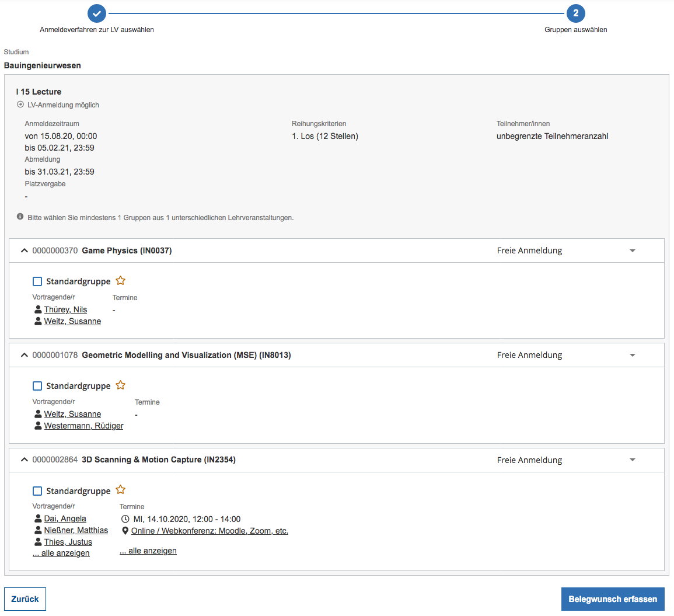This screenshot has width=674, height=616.
Task: Click the arrow icon beside LV-Anmeldung möglich
Action: (x=20, y=105)
